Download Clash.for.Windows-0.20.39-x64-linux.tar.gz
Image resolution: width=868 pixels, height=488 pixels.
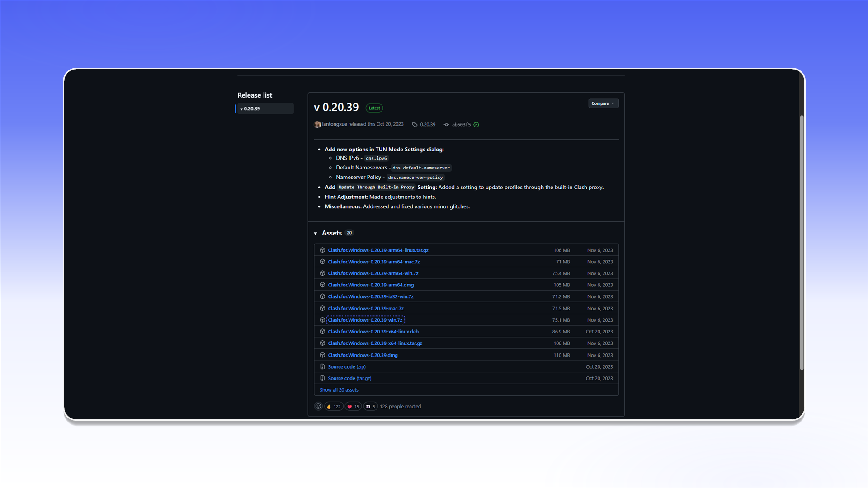(x=375, y=343)
